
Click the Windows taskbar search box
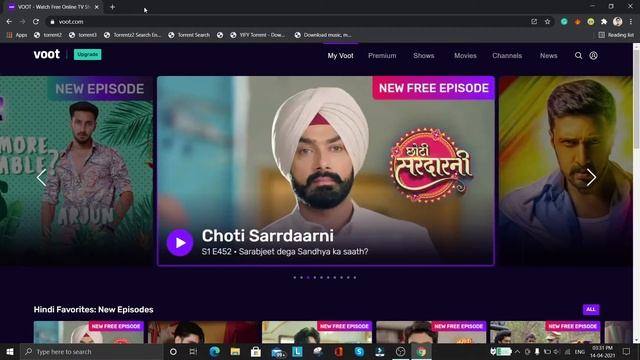92,351
